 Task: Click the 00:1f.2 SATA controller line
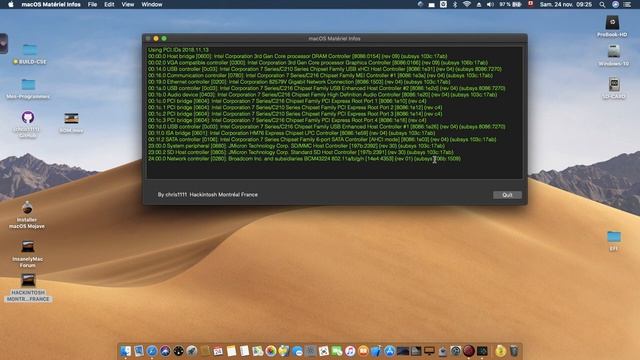pos(322,139)
